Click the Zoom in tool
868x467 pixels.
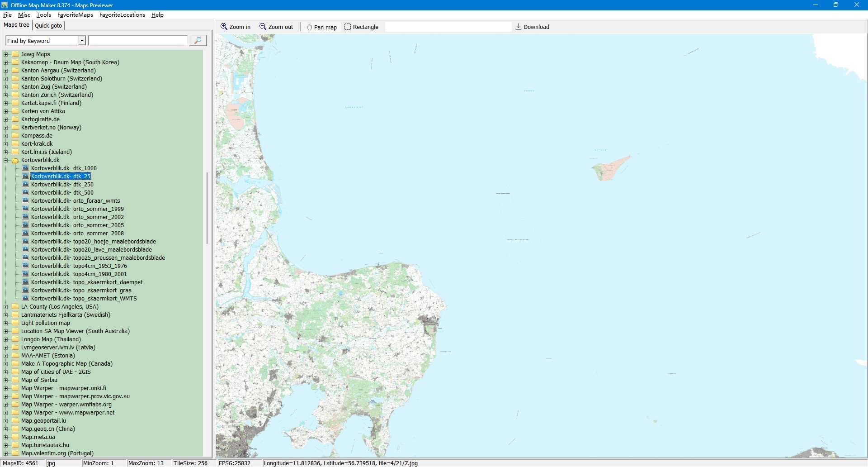coord(235,27)
